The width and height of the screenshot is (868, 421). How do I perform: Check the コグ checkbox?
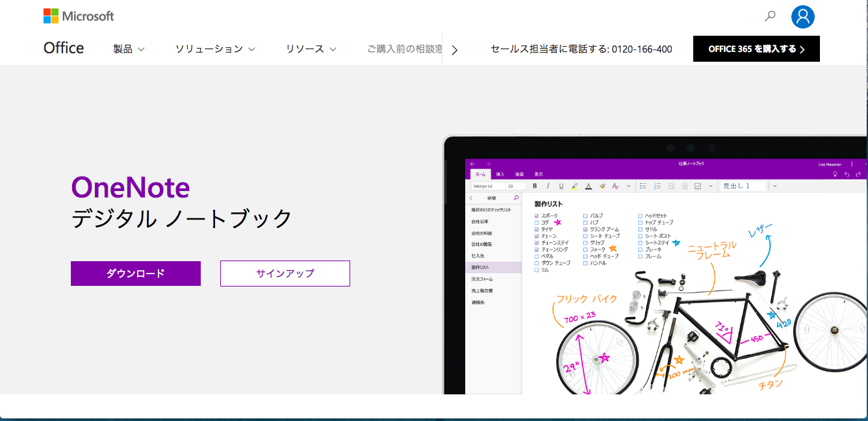coord(537,222)
